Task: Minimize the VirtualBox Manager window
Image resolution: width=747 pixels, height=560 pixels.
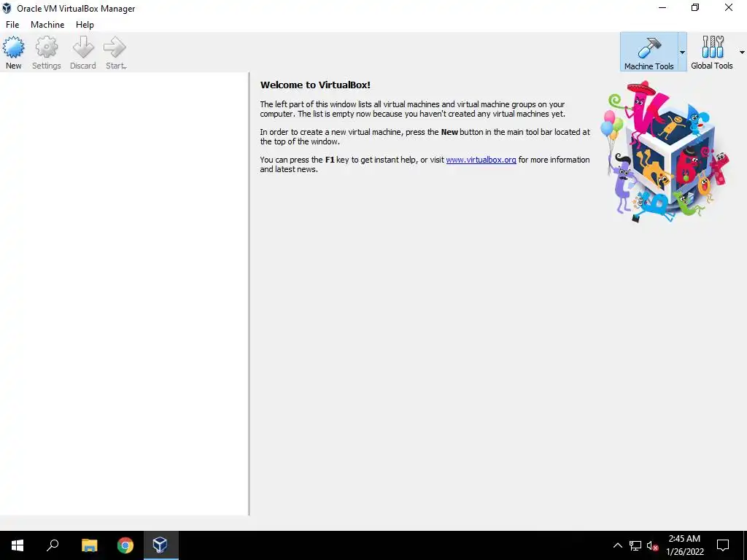Action: coord(662,7)
